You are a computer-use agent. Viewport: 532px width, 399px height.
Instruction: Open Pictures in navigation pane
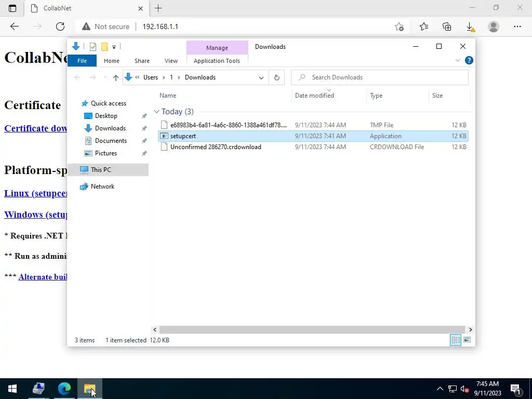(x=105, y=153)
